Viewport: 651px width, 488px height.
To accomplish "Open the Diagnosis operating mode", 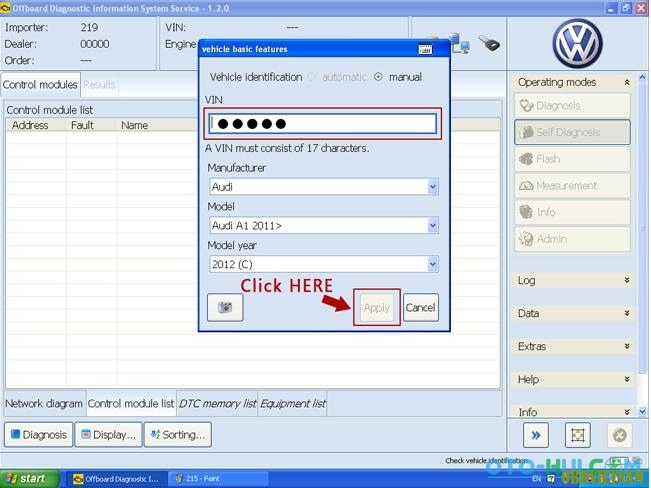I will (572, 105).
